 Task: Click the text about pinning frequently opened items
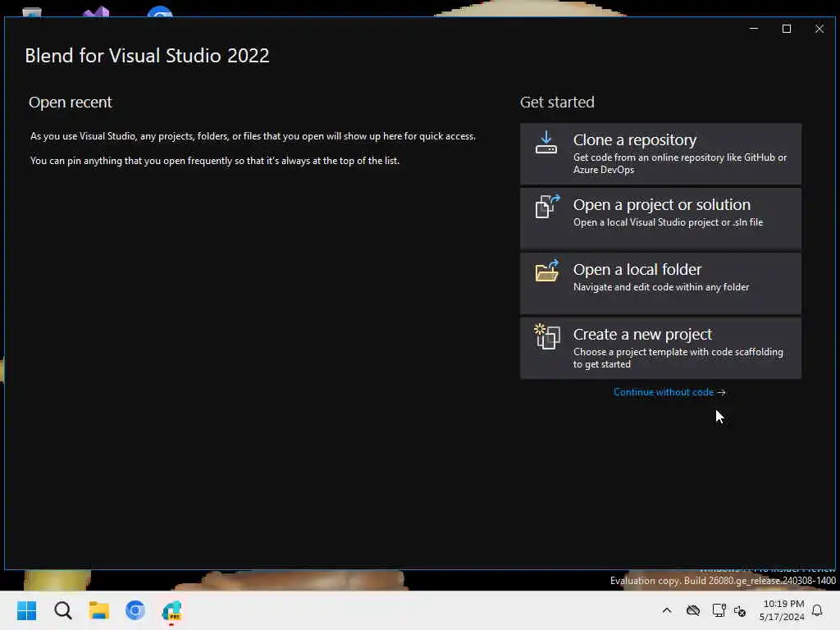click(215, 161)
